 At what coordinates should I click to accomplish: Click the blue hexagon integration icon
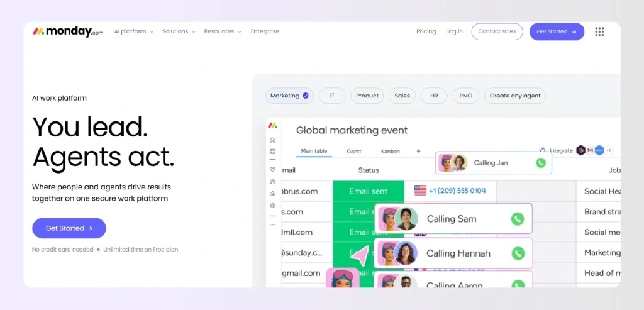click(x=599, y=150)
